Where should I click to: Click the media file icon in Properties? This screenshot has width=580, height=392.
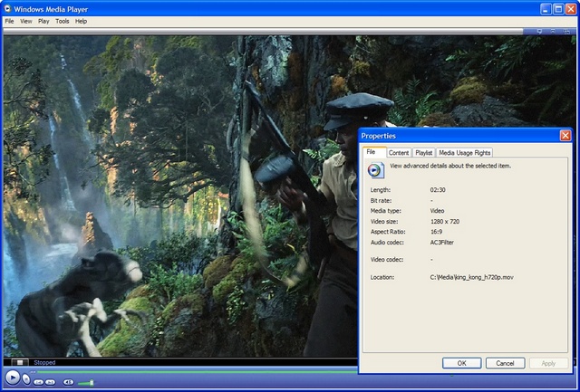[x=376, y=170]
